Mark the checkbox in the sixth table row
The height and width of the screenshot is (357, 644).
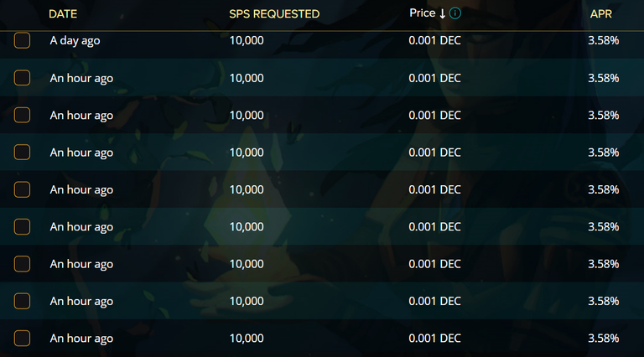(x=23, y=226)
